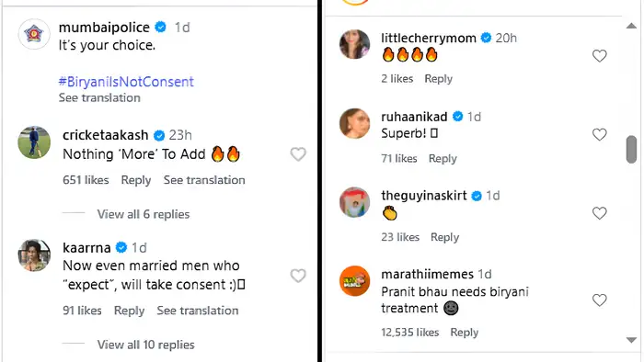This screenshot has width=644, height=362.
Task: Expand View all 10 replies
Action: (145, 345)
